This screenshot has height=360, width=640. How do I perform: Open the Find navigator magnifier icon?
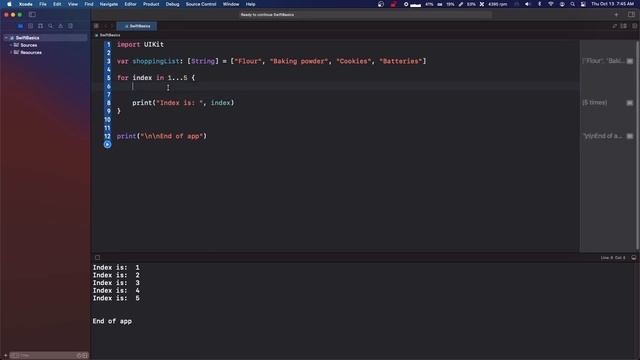tap(51, 26)
